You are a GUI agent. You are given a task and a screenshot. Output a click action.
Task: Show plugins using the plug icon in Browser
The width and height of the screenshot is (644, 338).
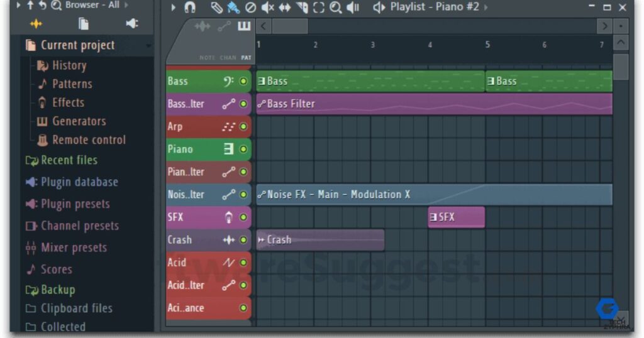click(x=131, y=24)
